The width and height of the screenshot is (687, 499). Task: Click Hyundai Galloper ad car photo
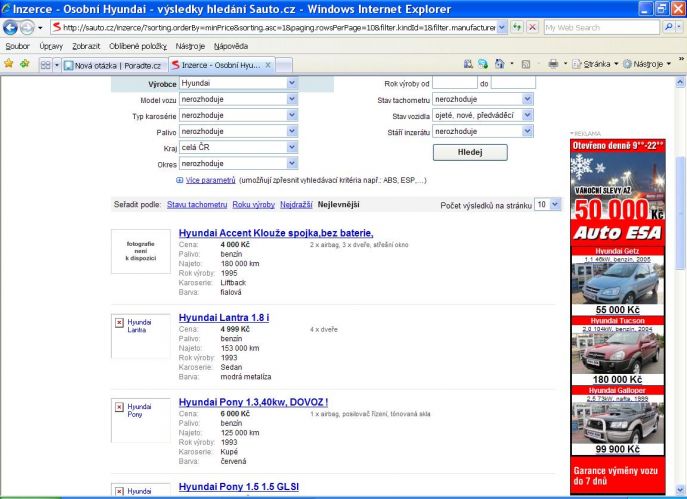(617, 422)
